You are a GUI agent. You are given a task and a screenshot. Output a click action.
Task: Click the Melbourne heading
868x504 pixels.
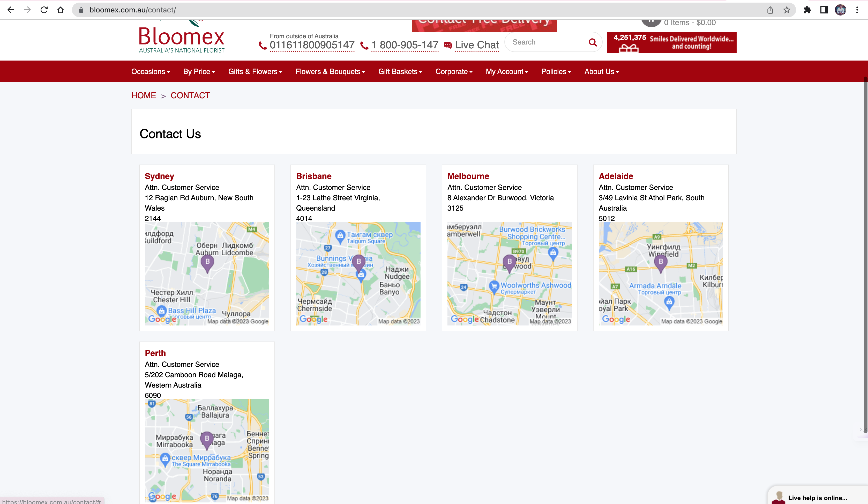(468, 176)
